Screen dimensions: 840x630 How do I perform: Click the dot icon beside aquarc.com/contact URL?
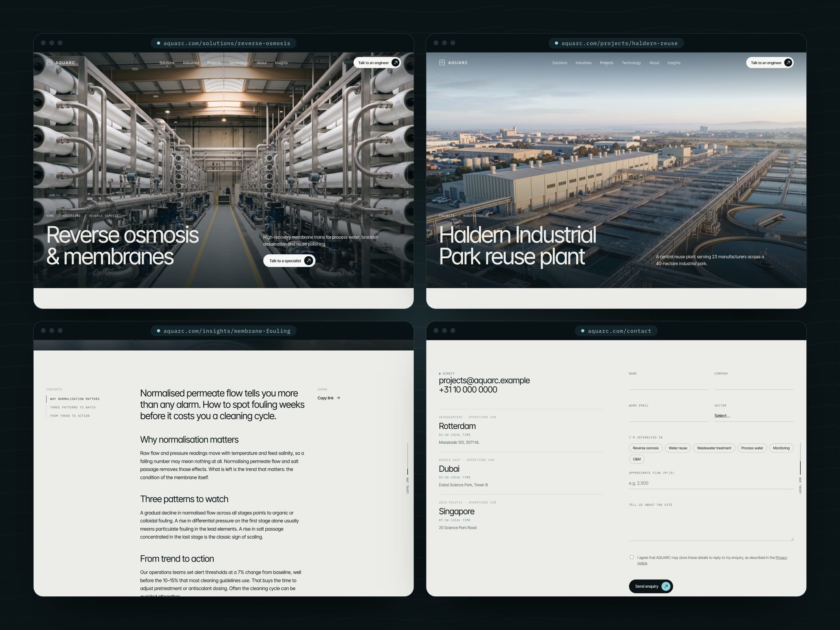[x=582, y=331]
